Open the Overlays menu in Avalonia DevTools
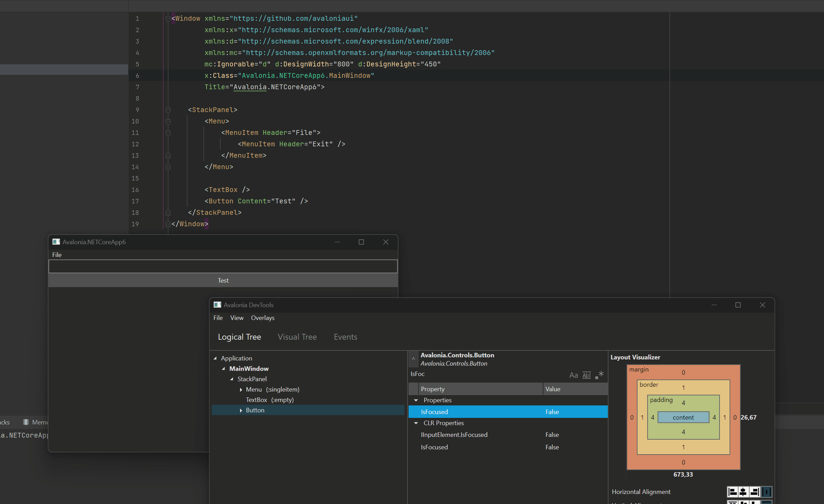 [263, 318]
